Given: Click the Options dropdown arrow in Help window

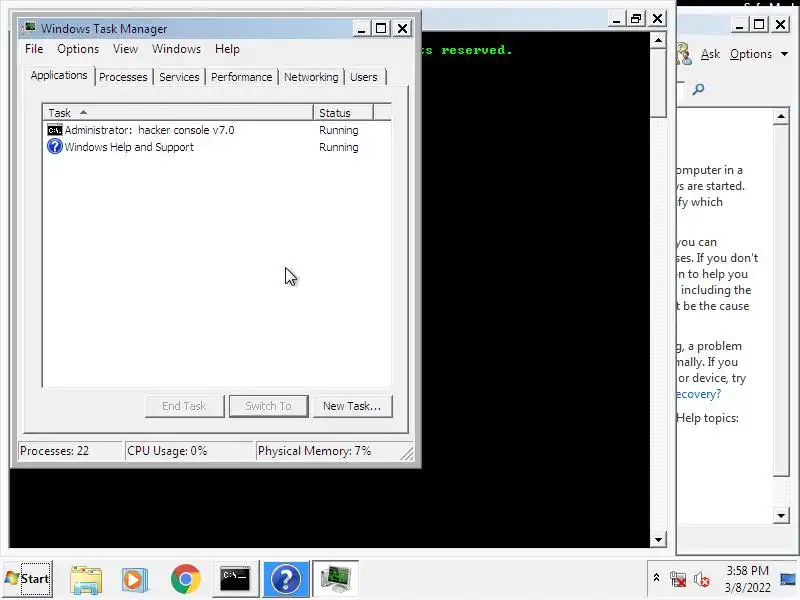Looking at the screenshot, I should point(784,54).
